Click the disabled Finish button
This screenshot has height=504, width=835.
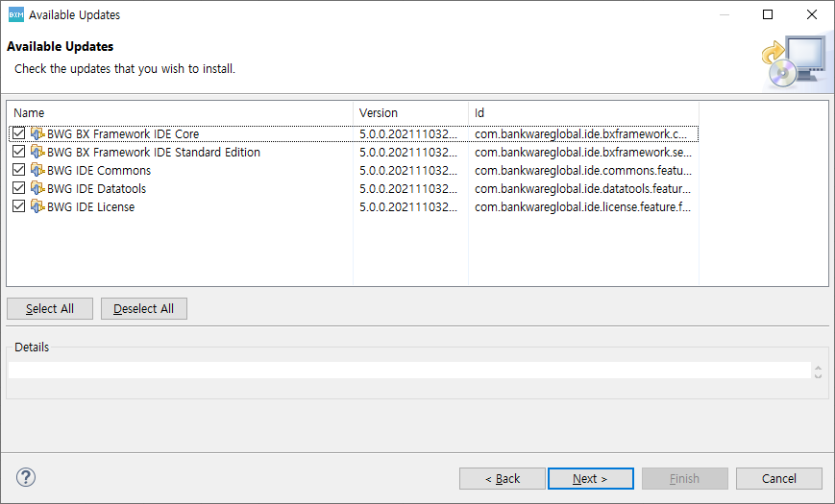pos(685,478)
